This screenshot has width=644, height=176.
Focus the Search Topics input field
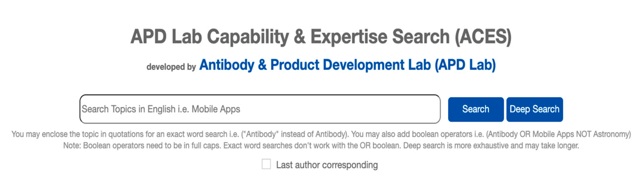[260, 109]
